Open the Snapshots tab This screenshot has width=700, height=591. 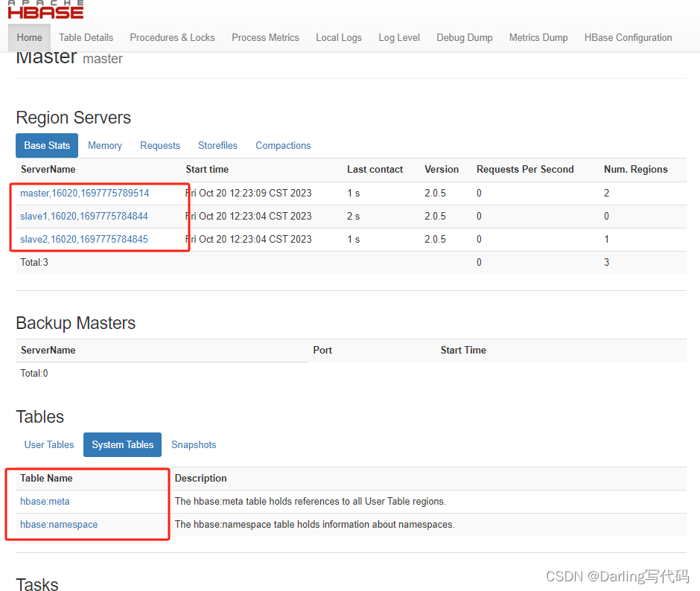point(194,444)
